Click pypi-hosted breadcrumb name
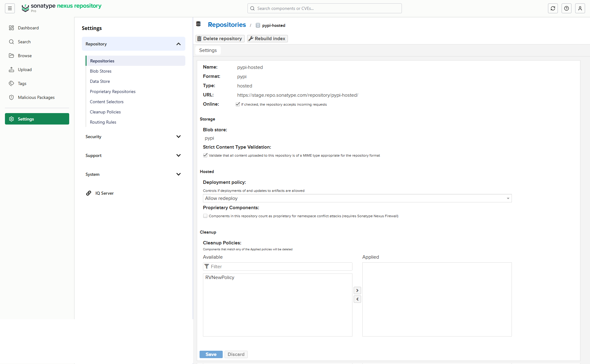 click(x=274, y=25)
